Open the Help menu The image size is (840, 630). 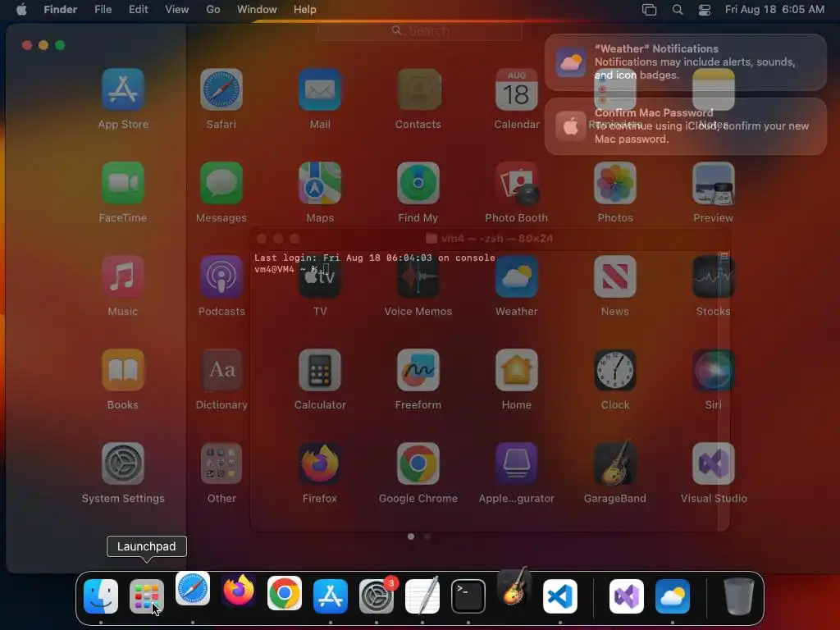click(305, 9)
